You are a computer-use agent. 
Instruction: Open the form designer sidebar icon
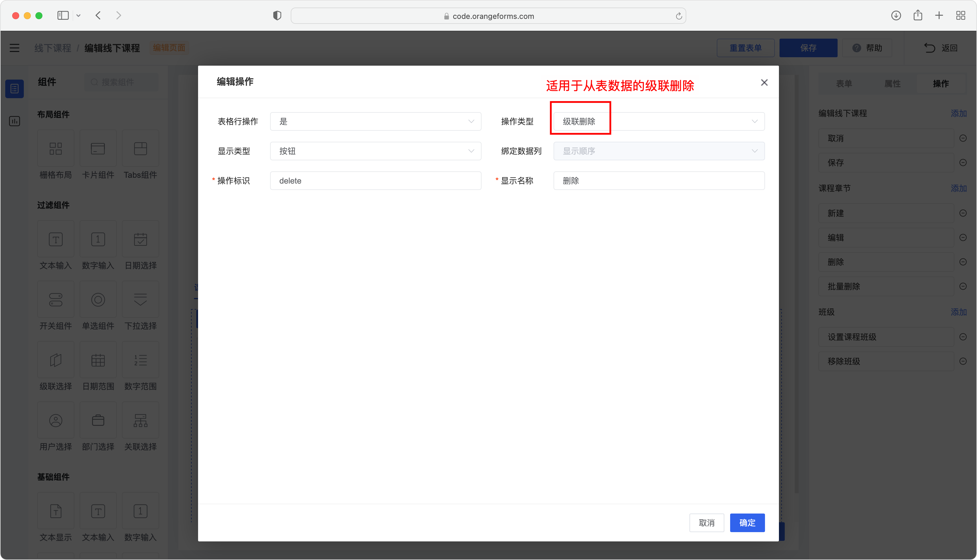click(15, 89)
